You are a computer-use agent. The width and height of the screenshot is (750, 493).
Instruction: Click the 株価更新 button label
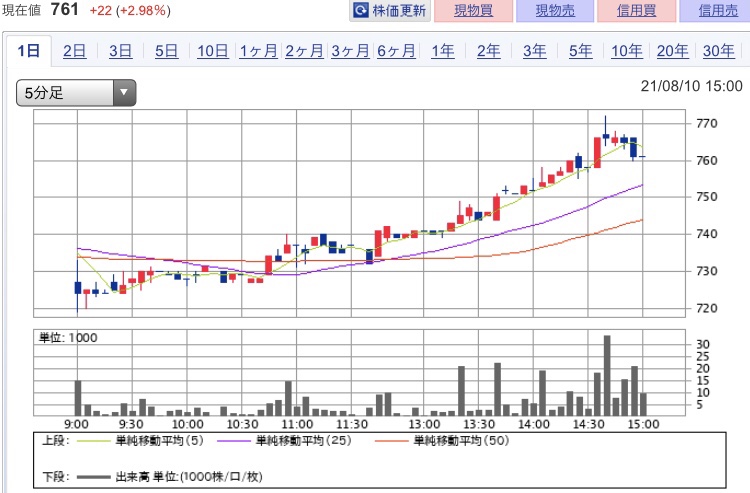pyautogui.click(x=399, y=10)
